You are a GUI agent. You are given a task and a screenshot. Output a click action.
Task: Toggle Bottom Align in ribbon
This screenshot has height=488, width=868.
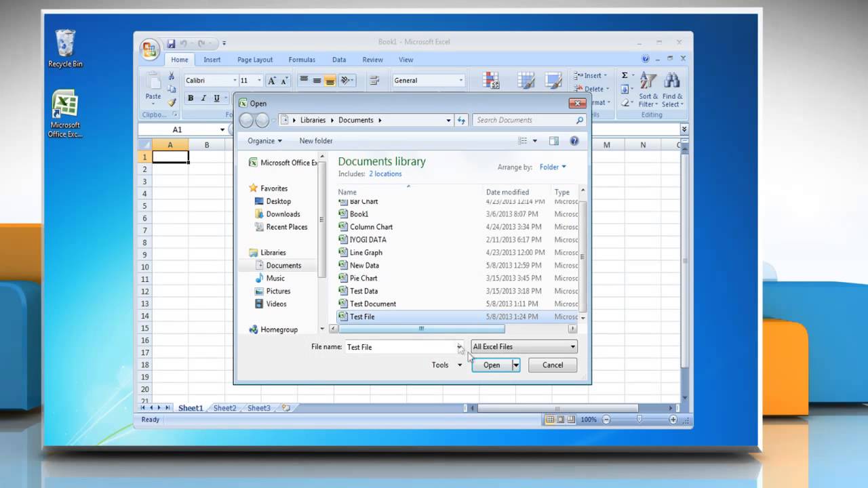tap(330, 80)
